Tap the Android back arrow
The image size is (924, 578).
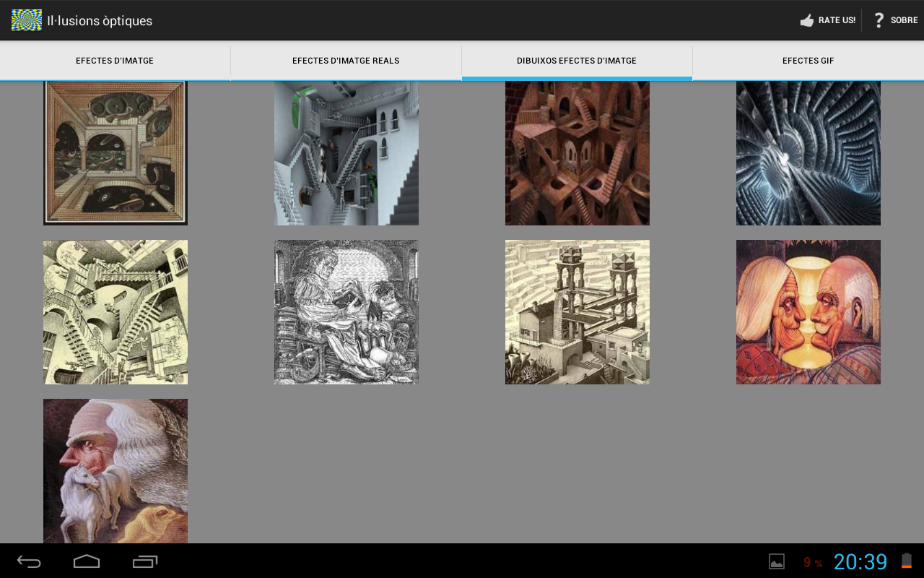(x=29, y=561)
